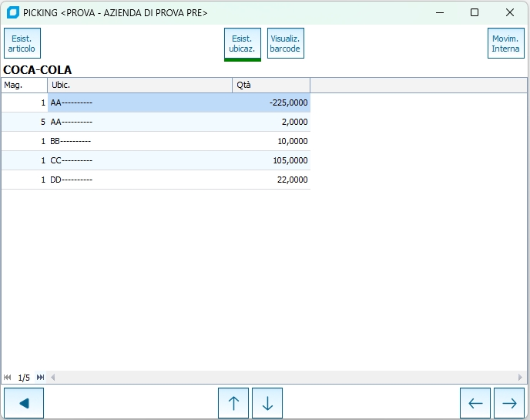Sort by the Mag. column header

24,85
